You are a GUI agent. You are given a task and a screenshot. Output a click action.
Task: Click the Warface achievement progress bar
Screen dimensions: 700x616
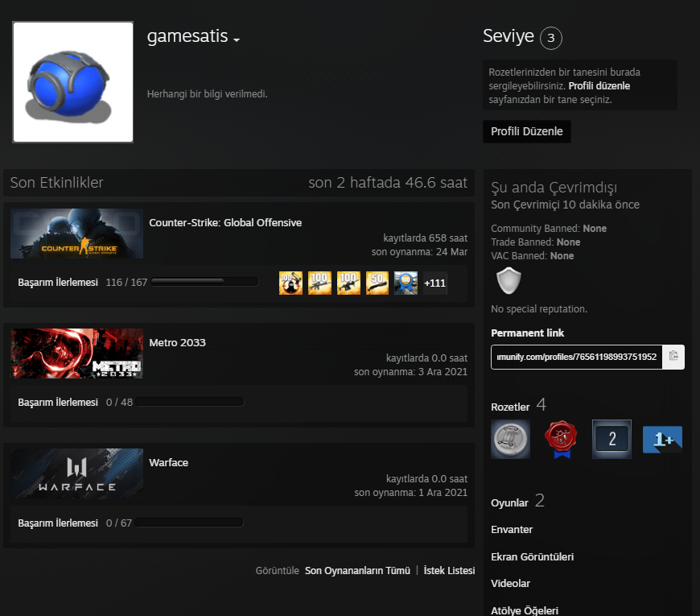[x=189, y=523]
